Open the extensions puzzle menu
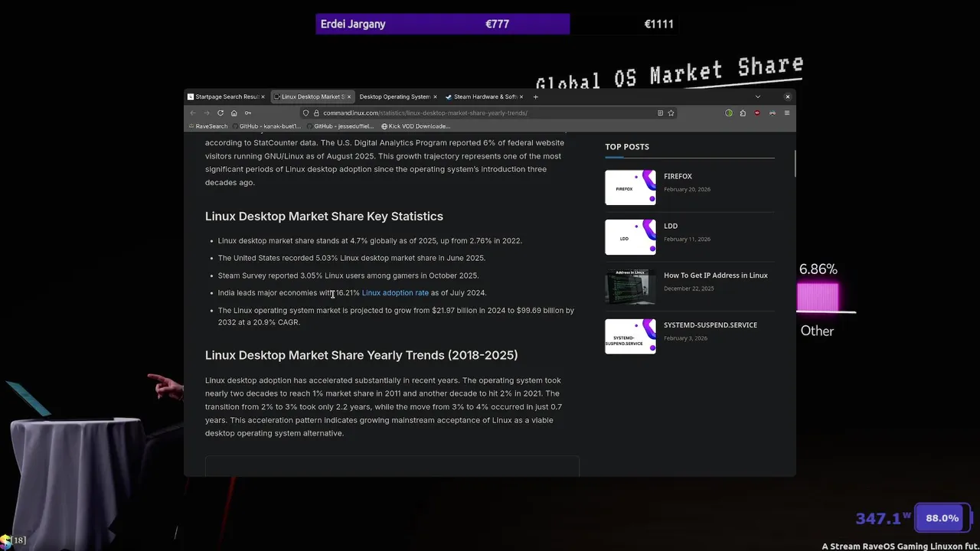The image size is (980, 551). [743, 112]
